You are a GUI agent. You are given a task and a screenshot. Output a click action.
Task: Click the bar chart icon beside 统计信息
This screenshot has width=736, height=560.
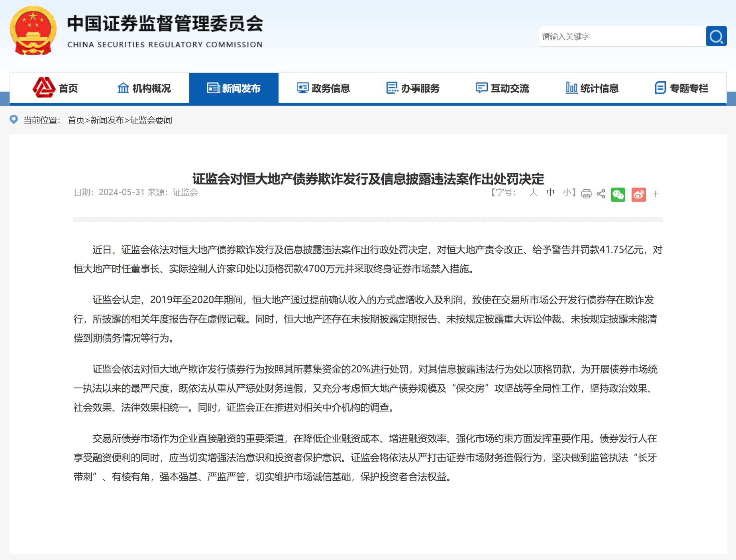pos(571,88)
